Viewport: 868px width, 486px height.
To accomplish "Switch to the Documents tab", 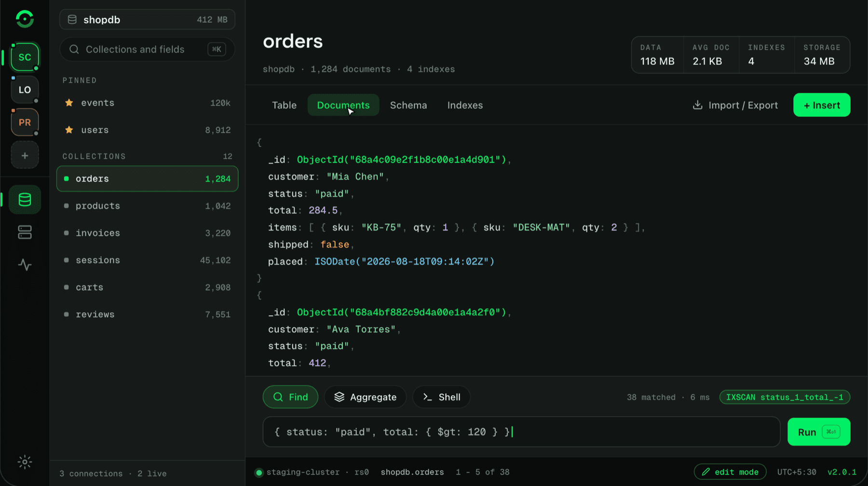I will point(343,105).
